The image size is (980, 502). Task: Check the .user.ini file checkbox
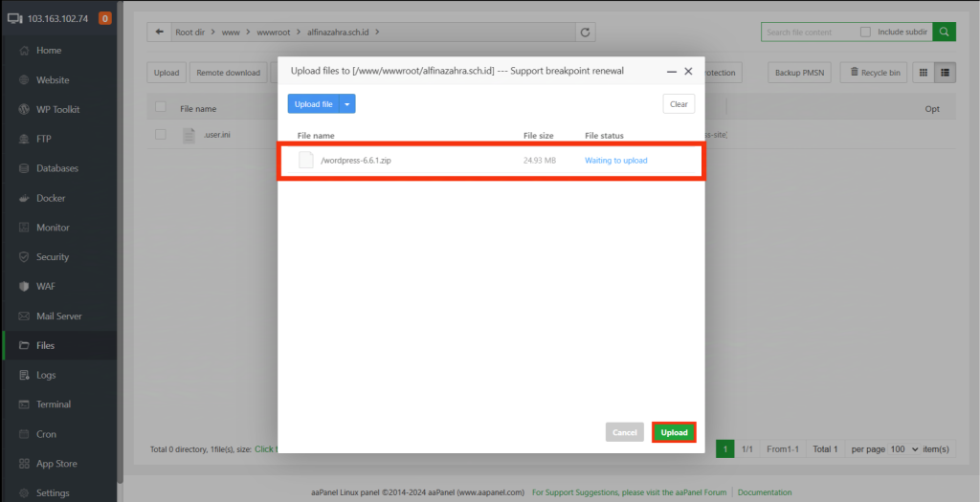tap(161, 135)
